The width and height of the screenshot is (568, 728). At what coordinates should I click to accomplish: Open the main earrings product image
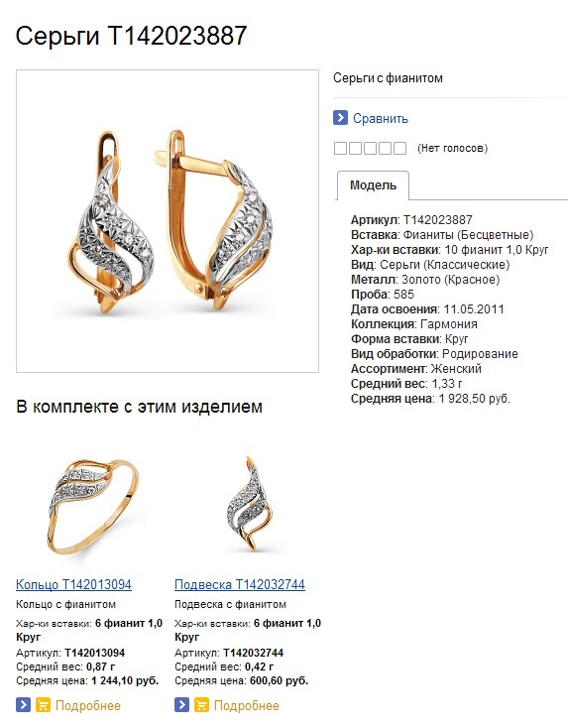coord(168,221)
